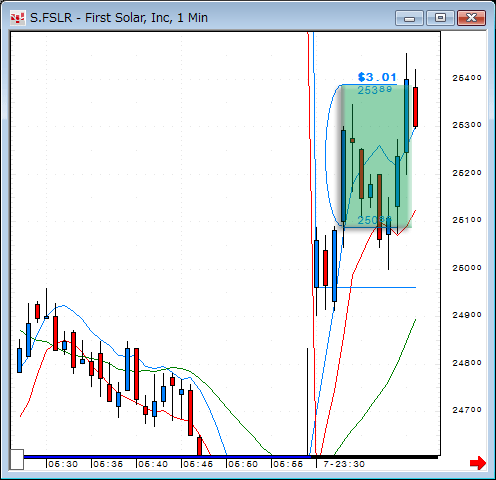Click the 25400 price axis label
The height and width of the screenshot is (480, 496).
click(467, 78)
